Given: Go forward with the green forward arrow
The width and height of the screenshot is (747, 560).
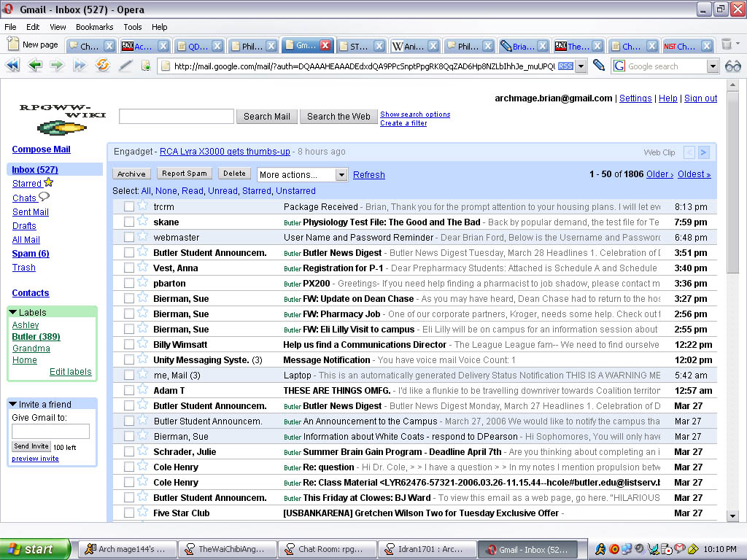Looking at the screenshot, I should tap(57, 65).
